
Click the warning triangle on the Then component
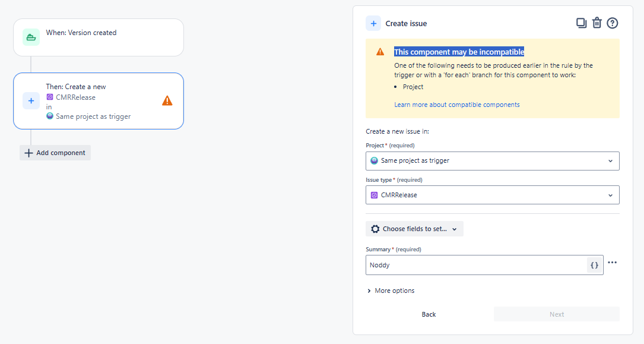[167, 100]
